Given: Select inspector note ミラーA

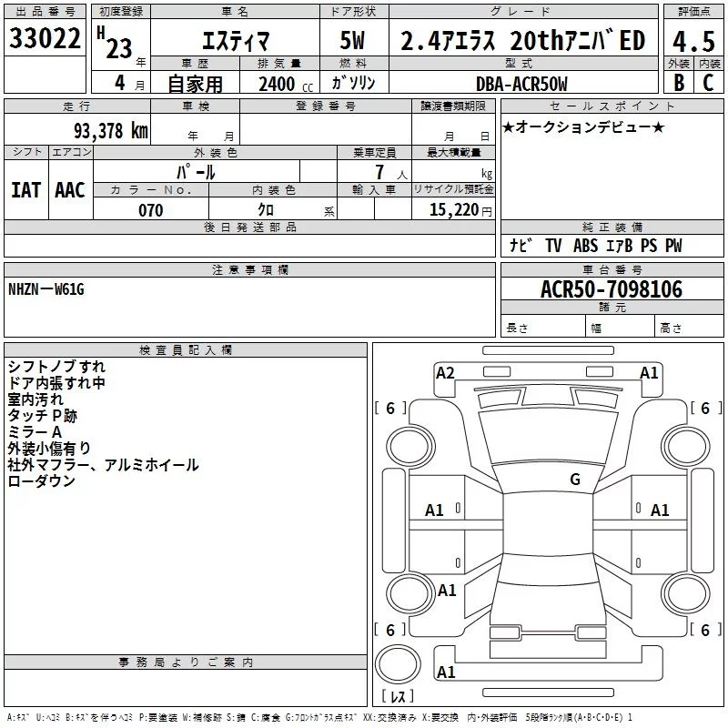Looking at the screenshot, I should pos(35,431).
